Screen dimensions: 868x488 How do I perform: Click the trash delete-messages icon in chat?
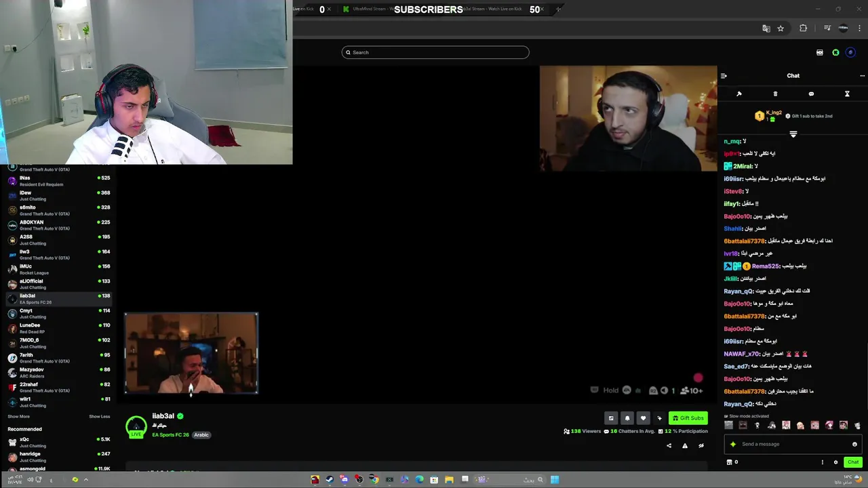[x=775, y=94]
